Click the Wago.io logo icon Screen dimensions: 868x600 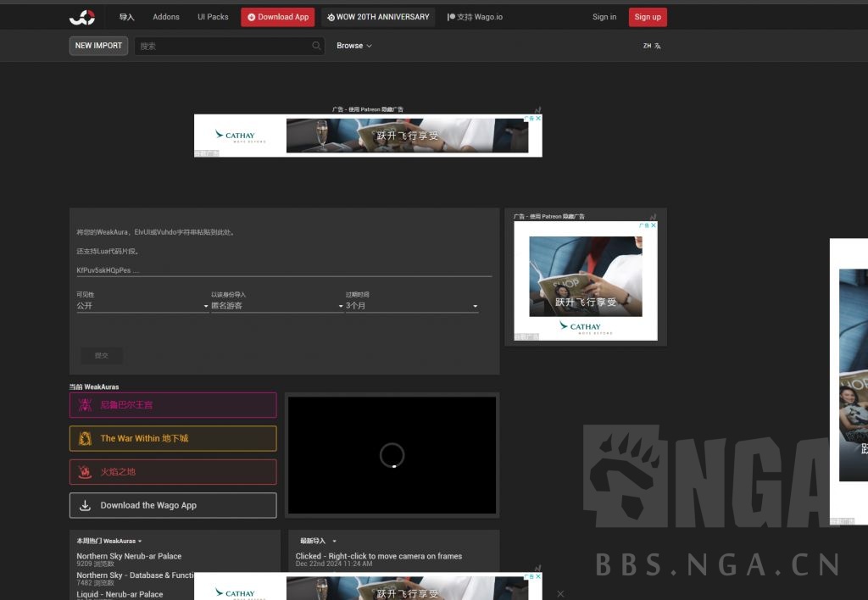point(82,17)
